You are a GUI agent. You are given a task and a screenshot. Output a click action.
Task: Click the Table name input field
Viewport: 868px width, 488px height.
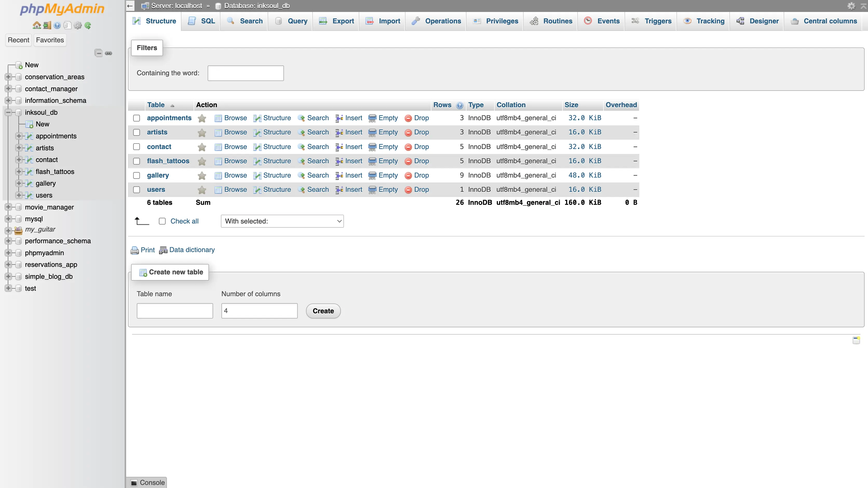(175, 311)
